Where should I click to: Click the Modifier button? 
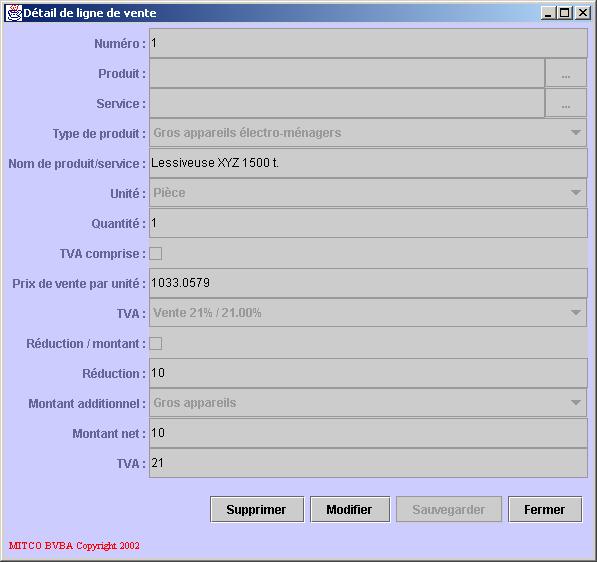tap(350, 509)
